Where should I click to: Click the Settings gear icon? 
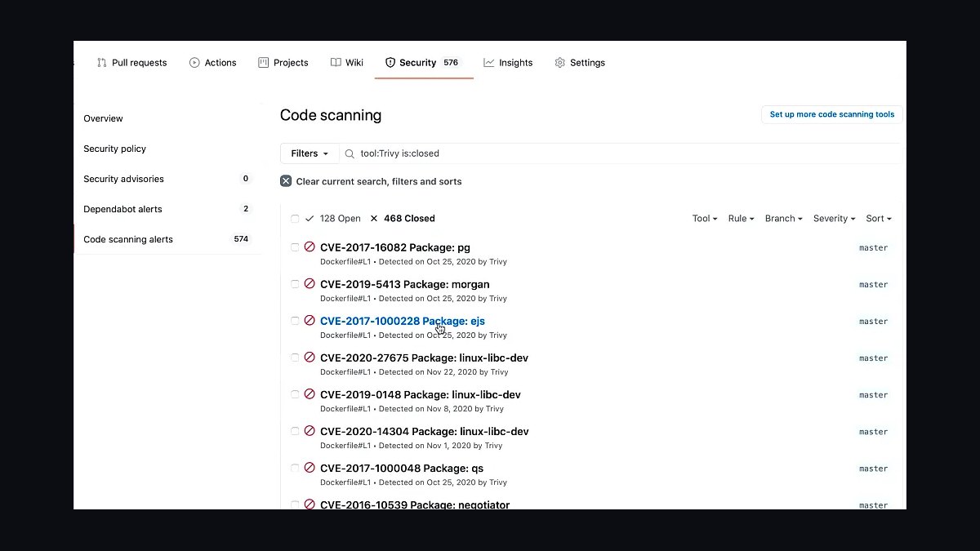coord(559,63)
